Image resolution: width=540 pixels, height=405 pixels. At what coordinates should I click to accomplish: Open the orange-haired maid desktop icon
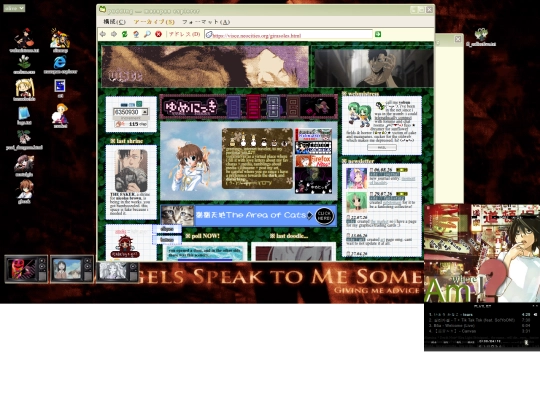60,113
